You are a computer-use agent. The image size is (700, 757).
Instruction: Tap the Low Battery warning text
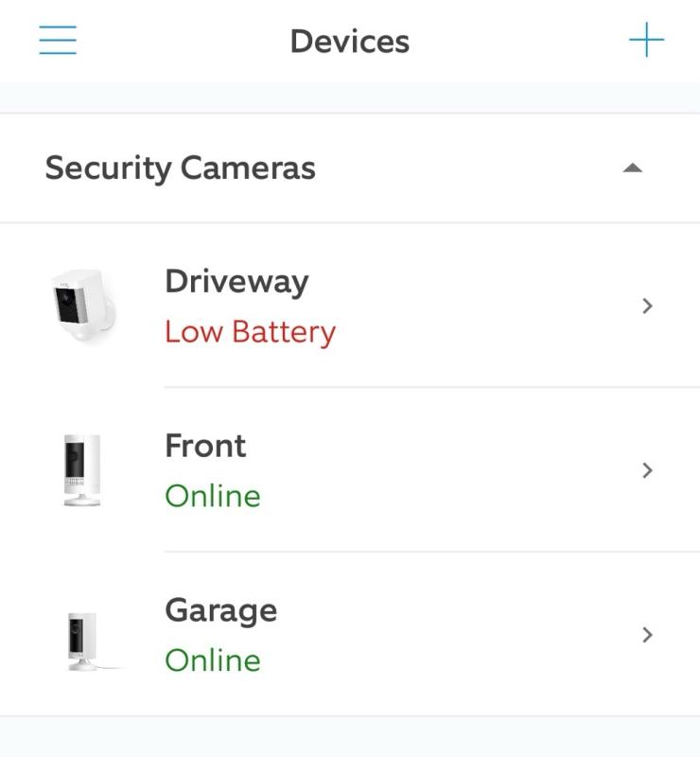pos(250,332)
